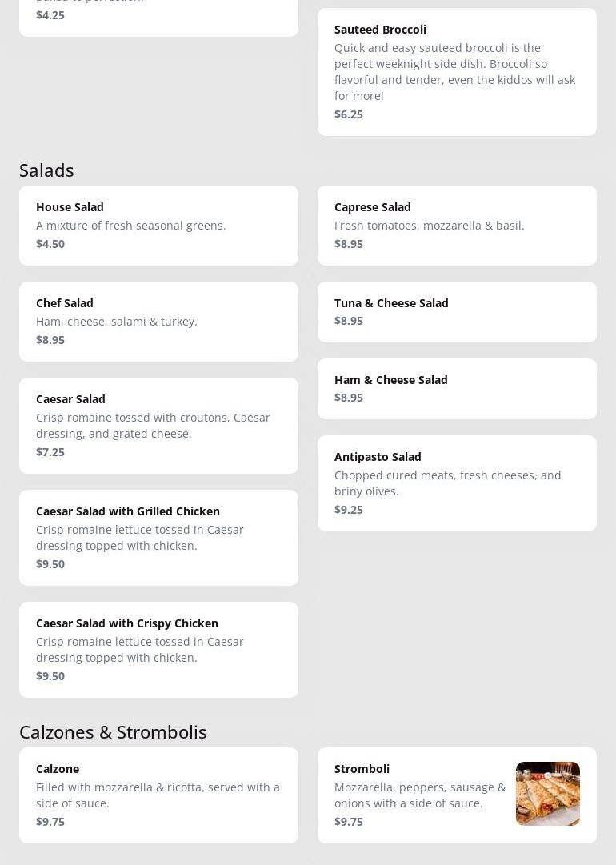Click the Chef Salad card

[x=158, y=321]
